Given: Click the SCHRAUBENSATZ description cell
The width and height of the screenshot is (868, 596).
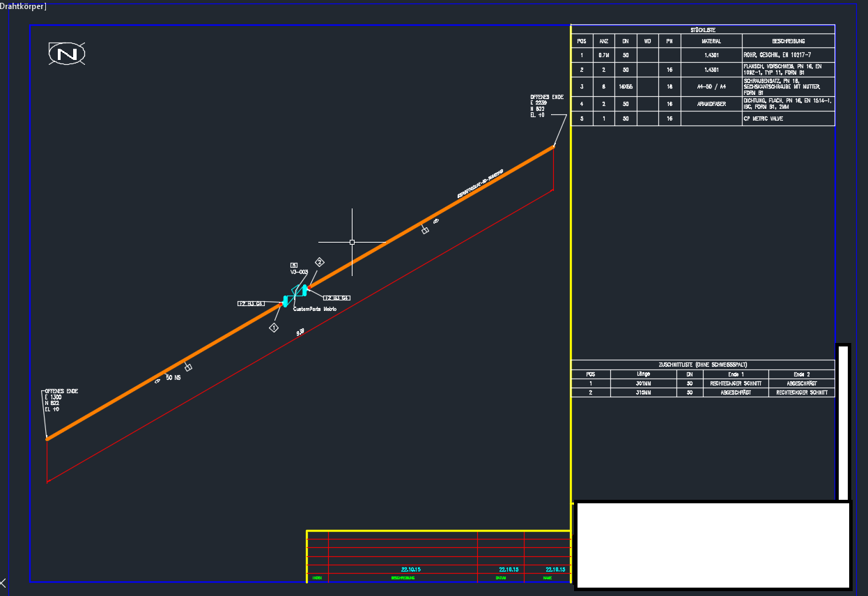Looking at the screenshot, I should tap(788, 86).
